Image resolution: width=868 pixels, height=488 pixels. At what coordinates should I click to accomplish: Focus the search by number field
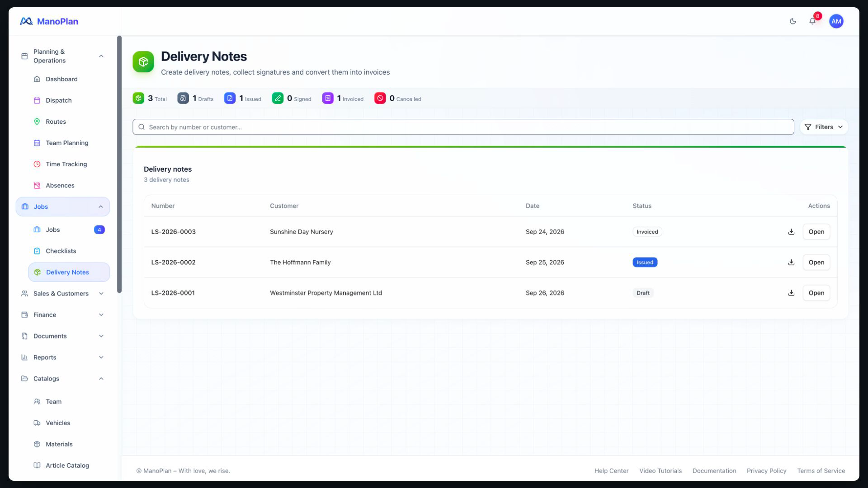click(x=463, y=127)
